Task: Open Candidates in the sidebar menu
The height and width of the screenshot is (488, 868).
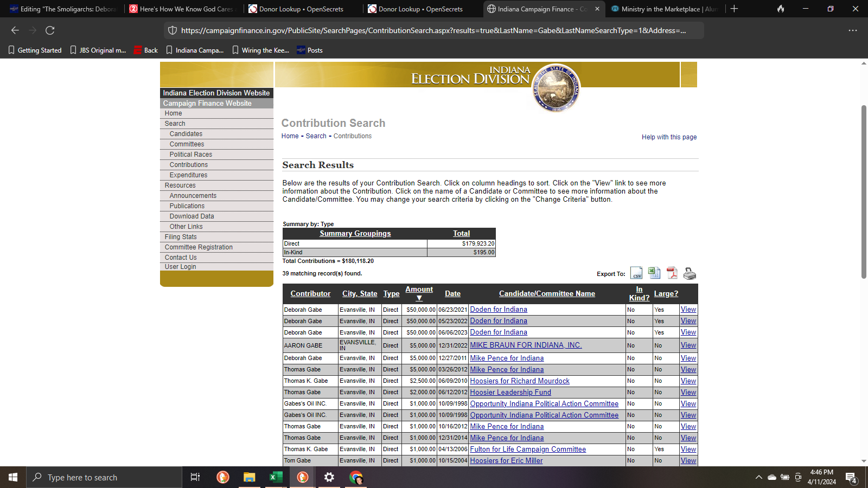Action: [x=186, y=134]
